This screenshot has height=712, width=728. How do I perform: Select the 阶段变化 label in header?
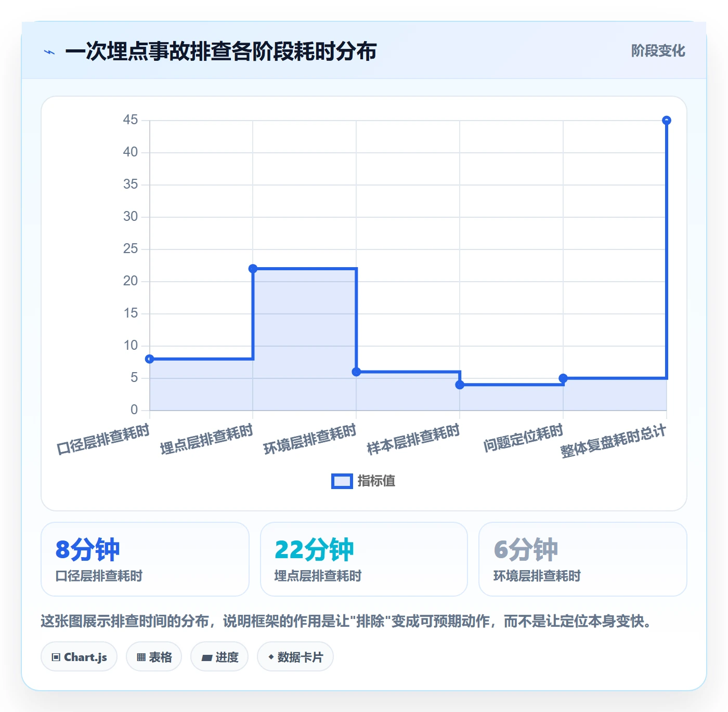coord(658,51)
